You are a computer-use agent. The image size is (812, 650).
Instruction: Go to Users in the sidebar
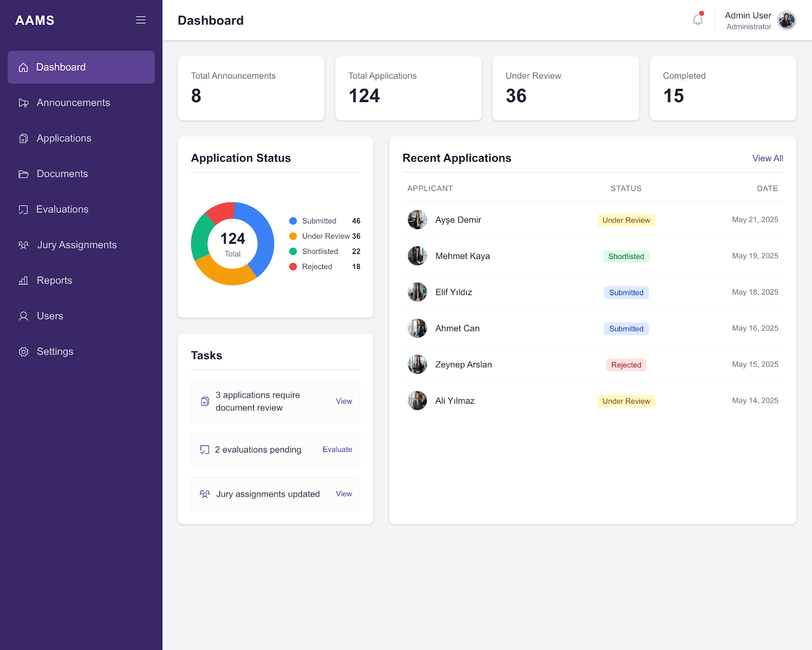point(81,316)
